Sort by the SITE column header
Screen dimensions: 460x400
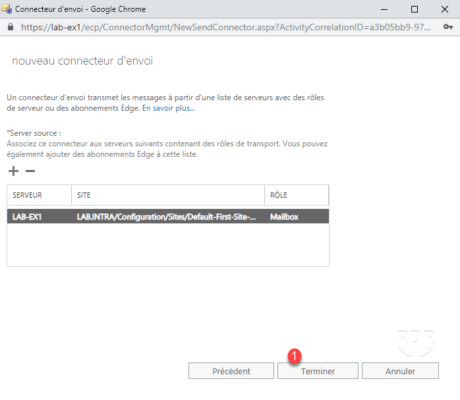pyautogui.click(x=168, y=195)
